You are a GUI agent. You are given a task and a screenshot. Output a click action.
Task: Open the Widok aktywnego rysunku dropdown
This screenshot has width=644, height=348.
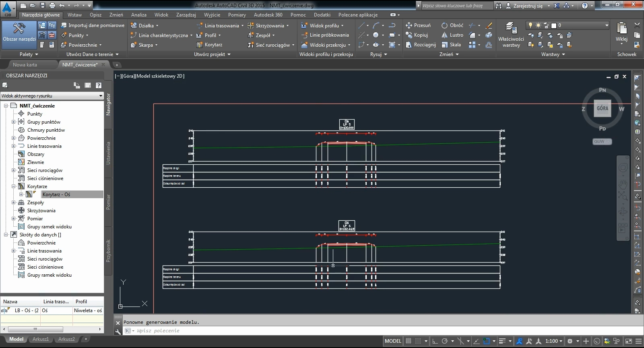[x=52, y=96]
